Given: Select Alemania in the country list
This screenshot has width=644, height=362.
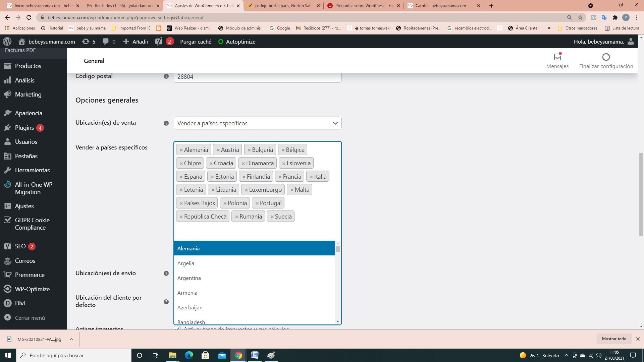Looking at the screenshot, I should [x=254, y=248].
